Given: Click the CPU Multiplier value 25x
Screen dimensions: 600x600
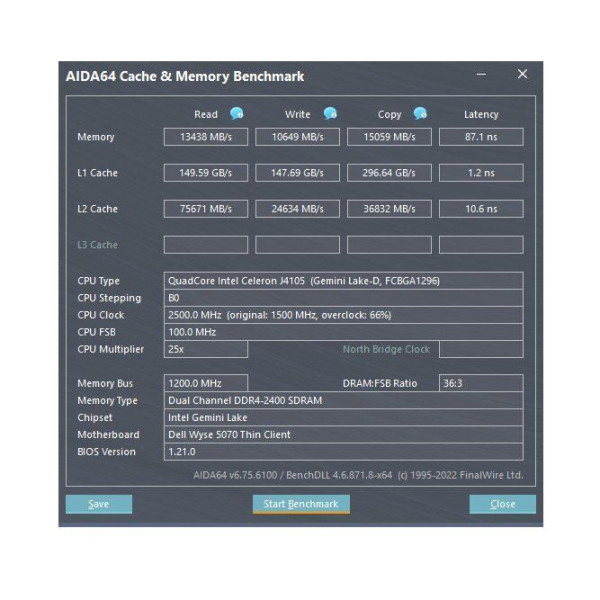Looking at the screenshot, I should (x=206, y=349).
